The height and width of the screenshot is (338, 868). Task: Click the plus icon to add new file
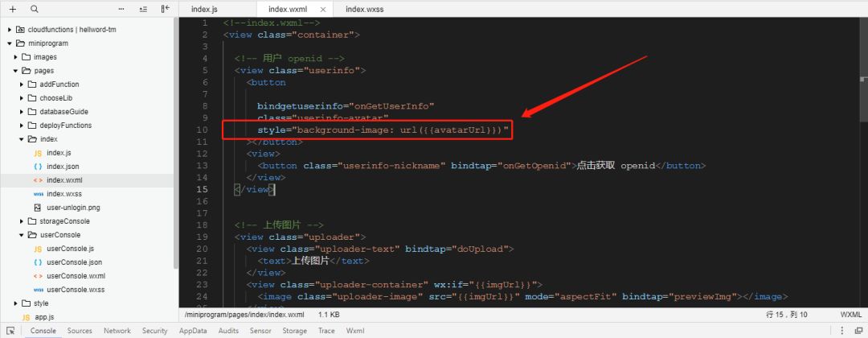point(13,10)
